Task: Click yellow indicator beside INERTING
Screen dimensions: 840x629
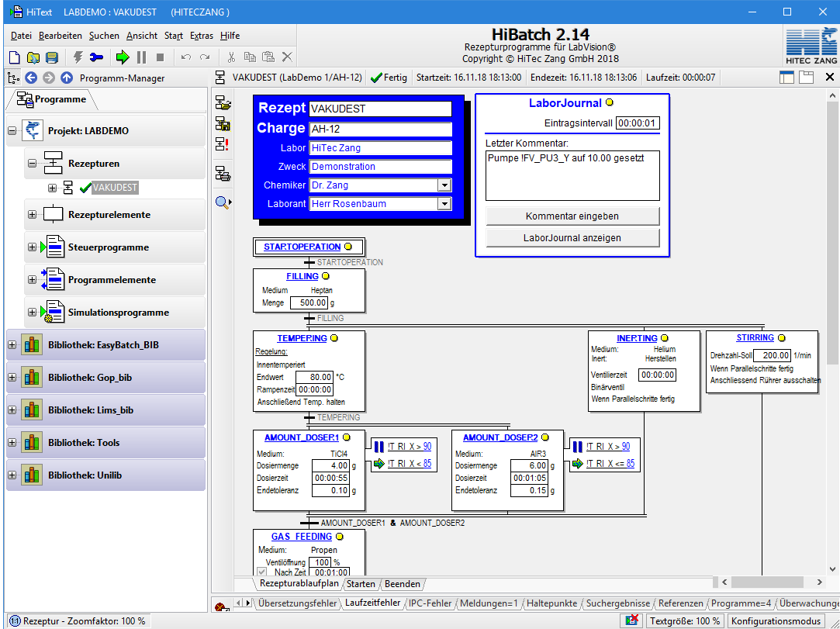Action: coord(664,338)
